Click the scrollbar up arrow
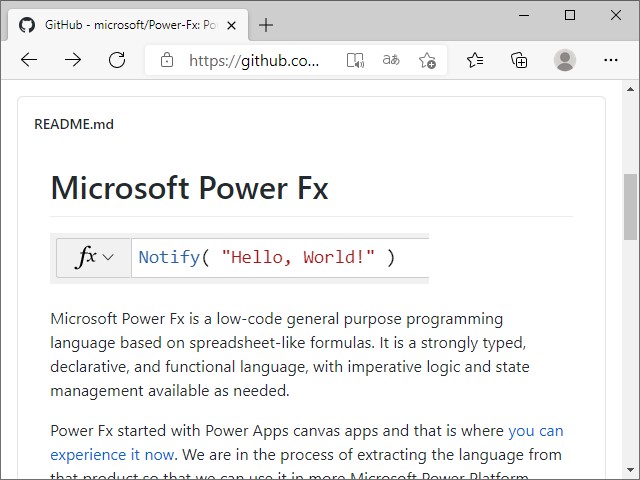640x480 pixels. [630, 89]
